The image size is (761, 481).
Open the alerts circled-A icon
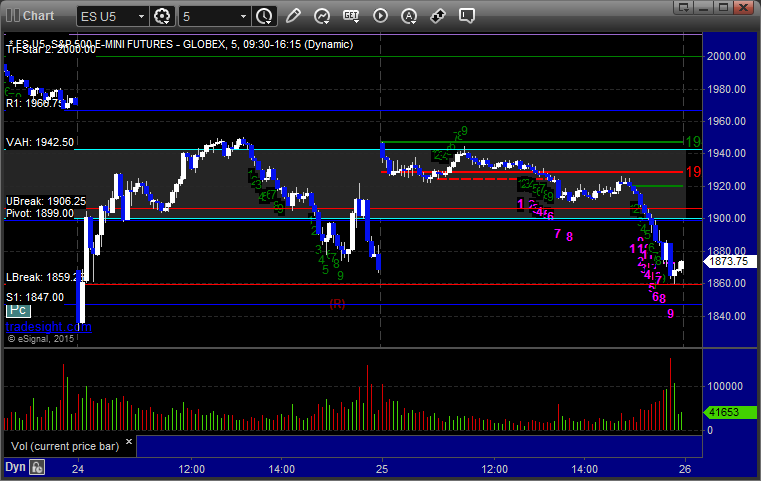tap(409, 16)
